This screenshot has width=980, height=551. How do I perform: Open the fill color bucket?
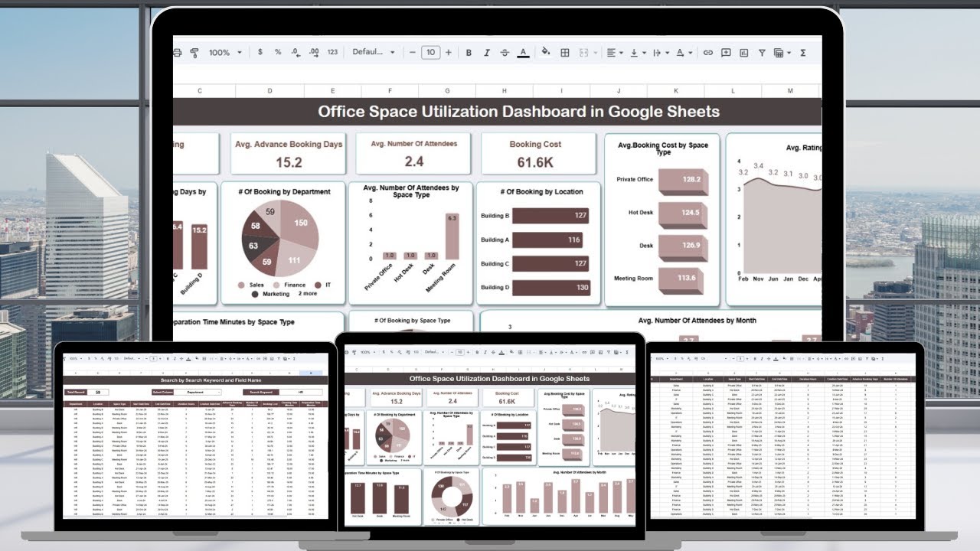tap(546, 53)
